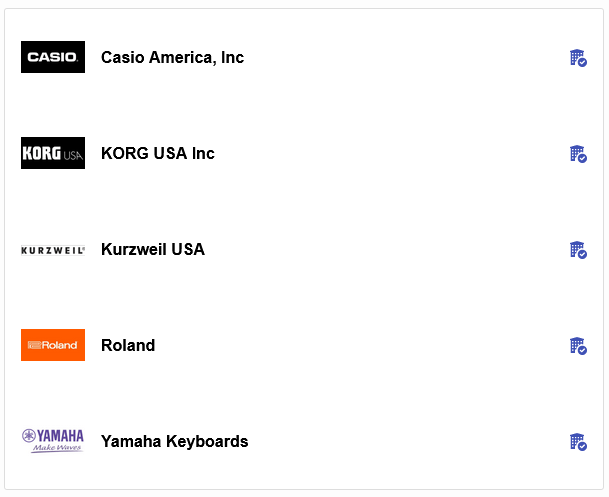Open the Casio America, Inc link
Screen dimensions: 609x497
click(172, 57)
